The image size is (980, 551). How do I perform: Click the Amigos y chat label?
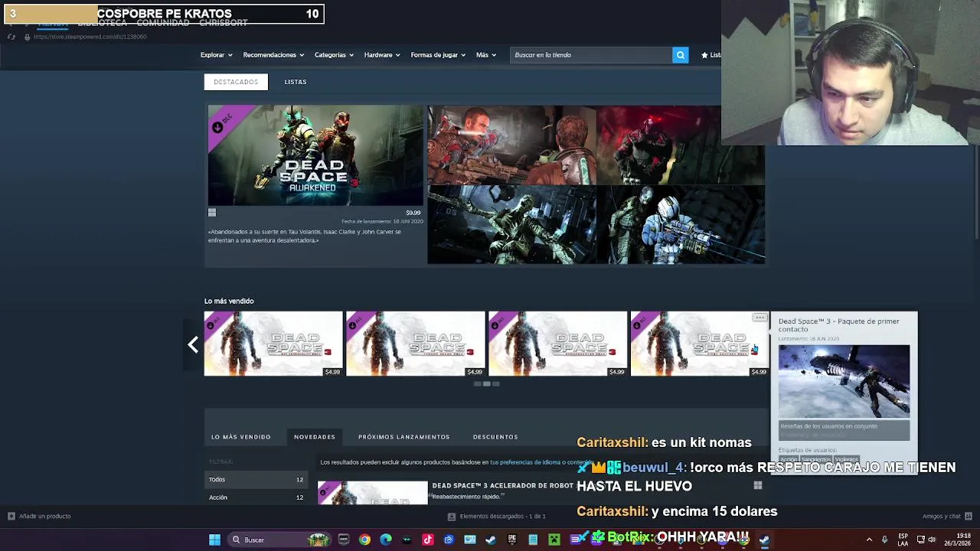[941, 516]
